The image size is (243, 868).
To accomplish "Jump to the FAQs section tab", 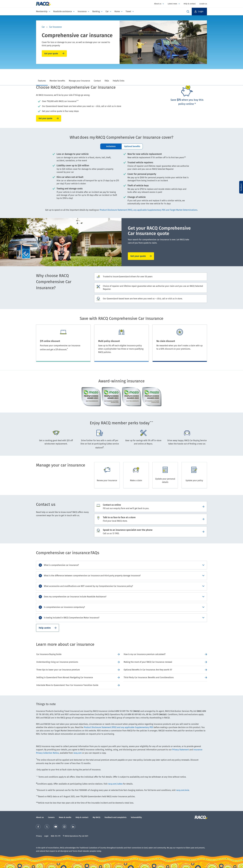I will point(107,81).
